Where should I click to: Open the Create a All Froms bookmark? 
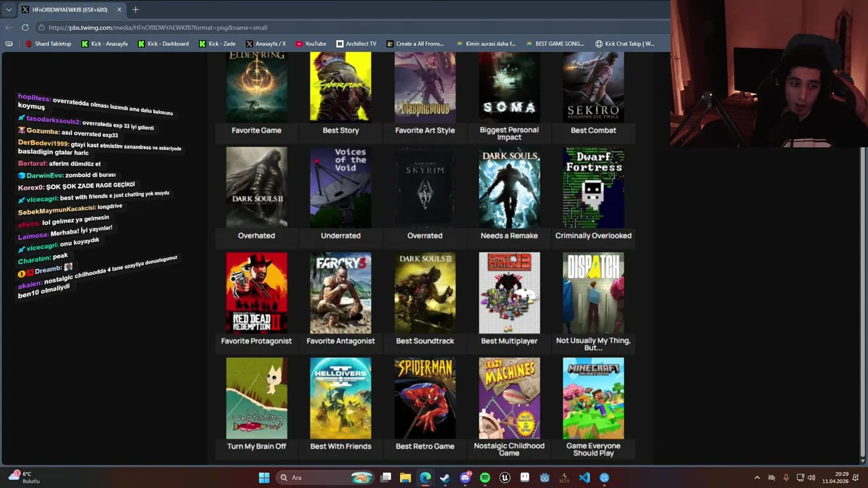tap(415, 43)
